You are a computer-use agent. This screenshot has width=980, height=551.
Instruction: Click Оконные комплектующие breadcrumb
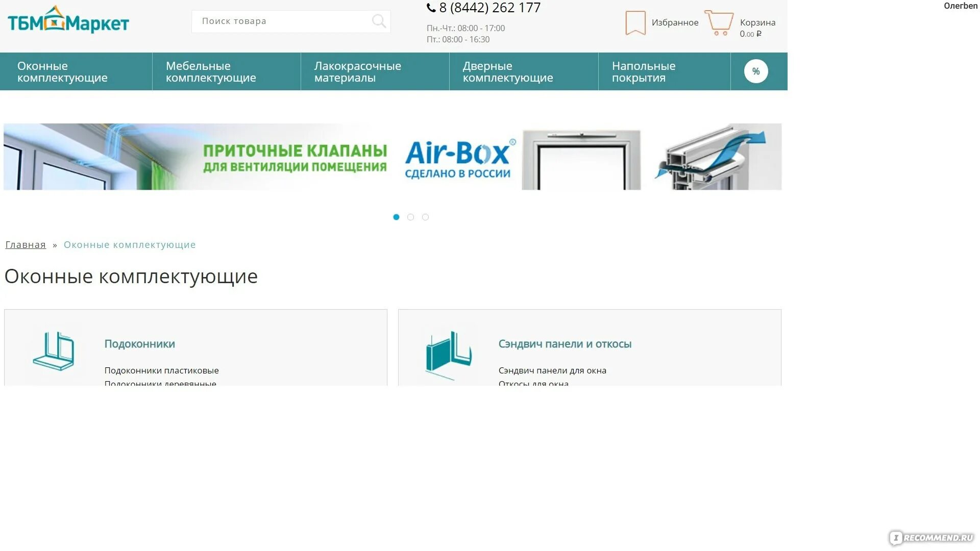(130, 245)
